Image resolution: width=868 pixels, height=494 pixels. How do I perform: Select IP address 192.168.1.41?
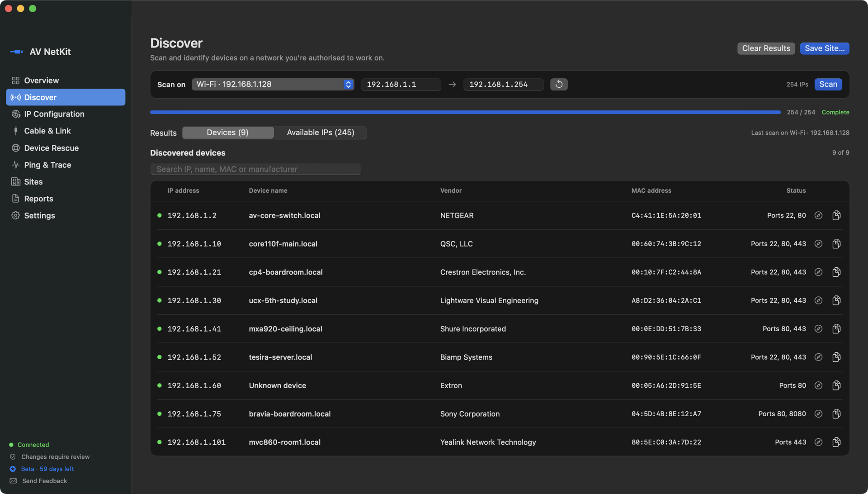(194, 329)
